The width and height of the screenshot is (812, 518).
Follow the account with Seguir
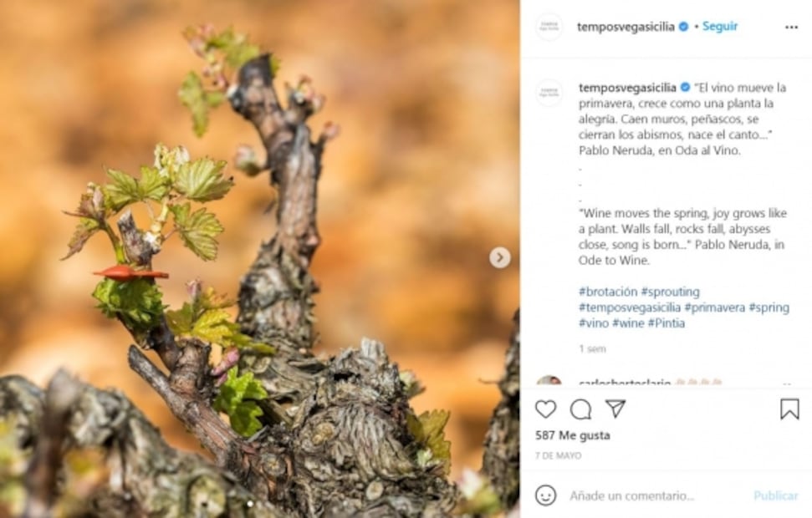[x=720, y=27]
